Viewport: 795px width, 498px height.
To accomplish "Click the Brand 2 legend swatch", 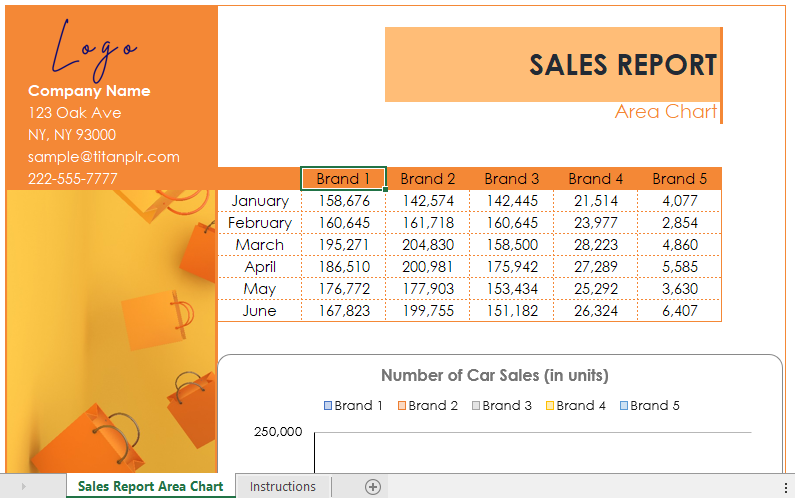I will point(402,406).
